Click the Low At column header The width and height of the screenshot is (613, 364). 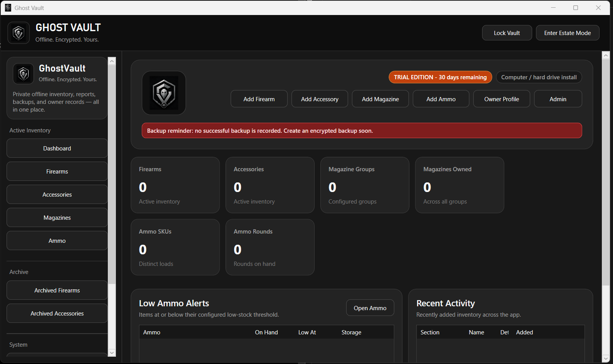click(307, 332)
